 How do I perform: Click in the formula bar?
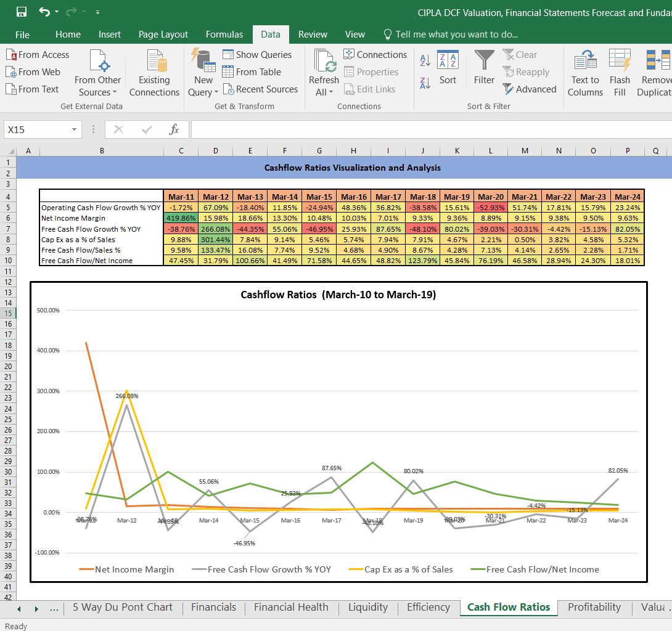[x=431, y=129]
